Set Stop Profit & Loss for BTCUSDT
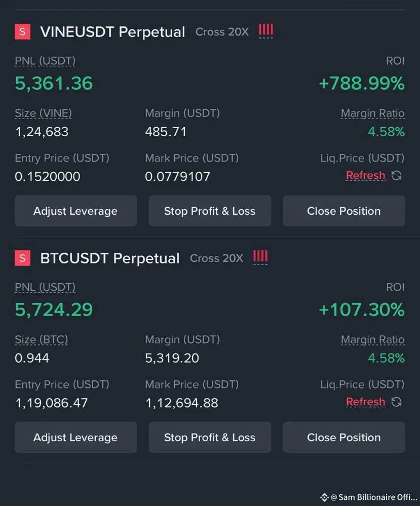 coord(210,437)
